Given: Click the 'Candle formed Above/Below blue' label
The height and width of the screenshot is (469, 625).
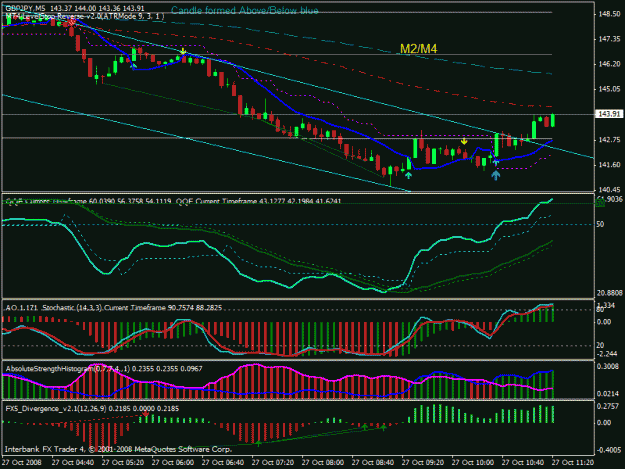Looking at the screenshot, I should click(245, 10).
